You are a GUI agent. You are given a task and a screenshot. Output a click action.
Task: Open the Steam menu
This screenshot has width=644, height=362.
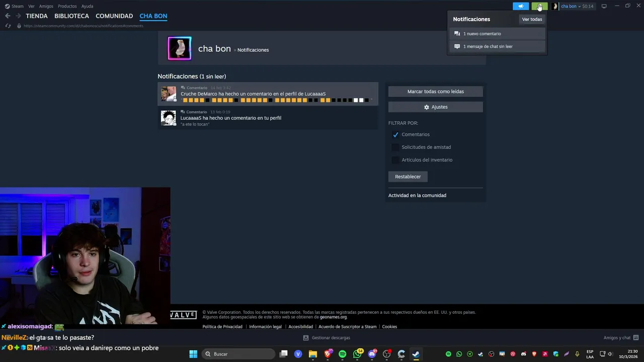[x=18, y=6]
